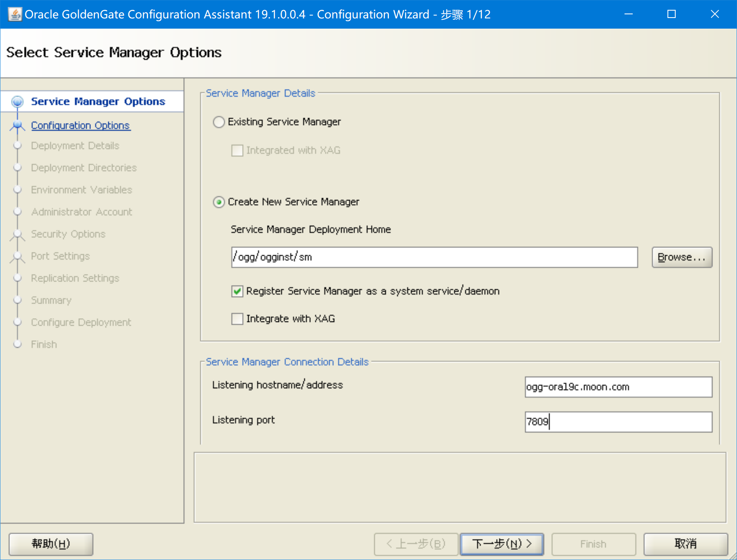Select Service Manager Options in the step list
This screenshot has width=737, height=560.
(x=98, y=101)
